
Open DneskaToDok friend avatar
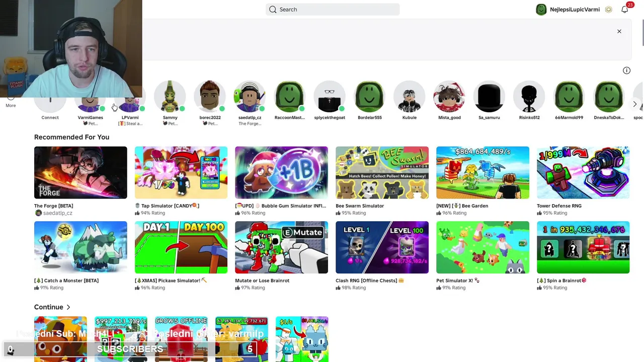(x=609, y=96)
